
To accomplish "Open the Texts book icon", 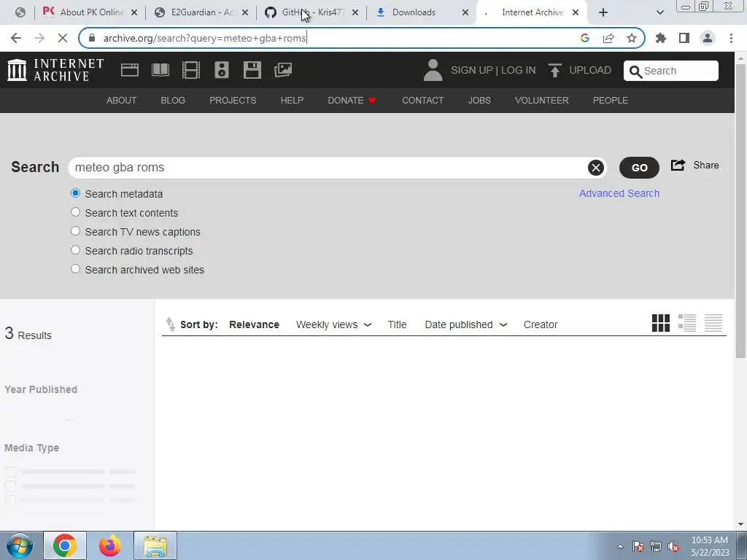I will click(x=160, y=70).
